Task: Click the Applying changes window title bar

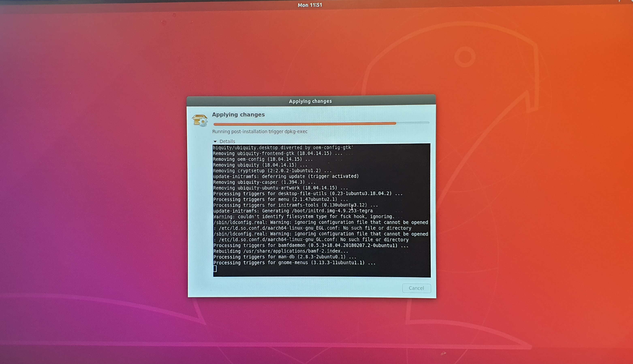Action: pos(310,101)
